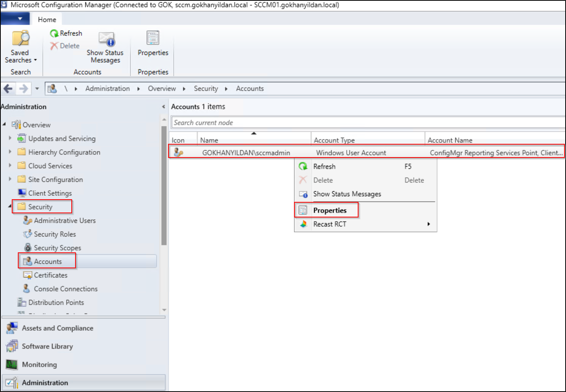Click the Administration workspace icon
The width and height of the screenshot is (566, 392).
pyautogui.click(x=12, y=383)
